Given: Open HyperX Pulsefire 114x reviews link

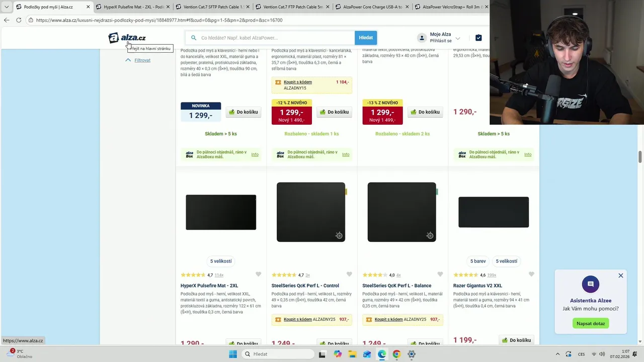Looking at the screenshot, I should (x=219, y=275).
